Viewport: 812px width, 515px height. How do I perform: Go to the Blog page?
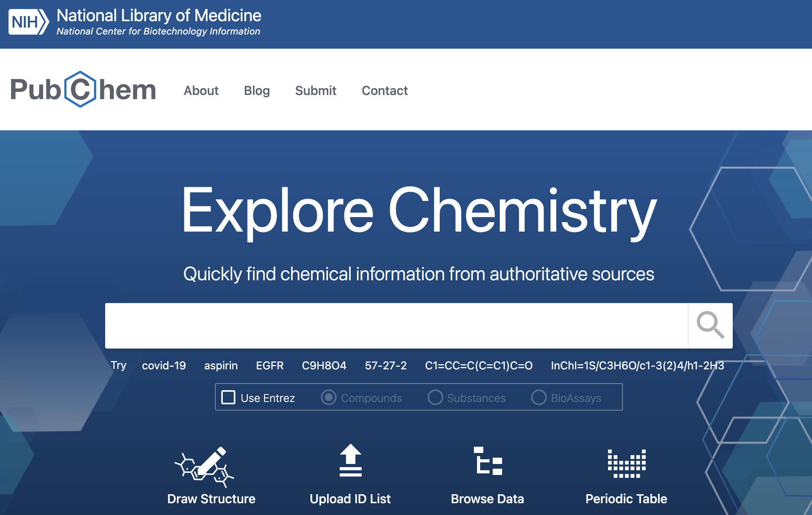point(257,91)
